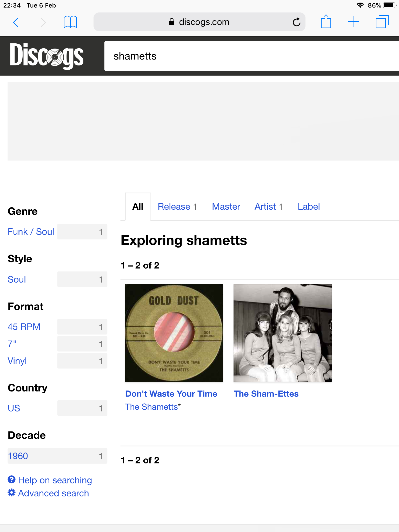Viewport: 399px width, 532px height.
Task: Tap the 22:34 clock in status bar
Action: (x=12, y=5)
